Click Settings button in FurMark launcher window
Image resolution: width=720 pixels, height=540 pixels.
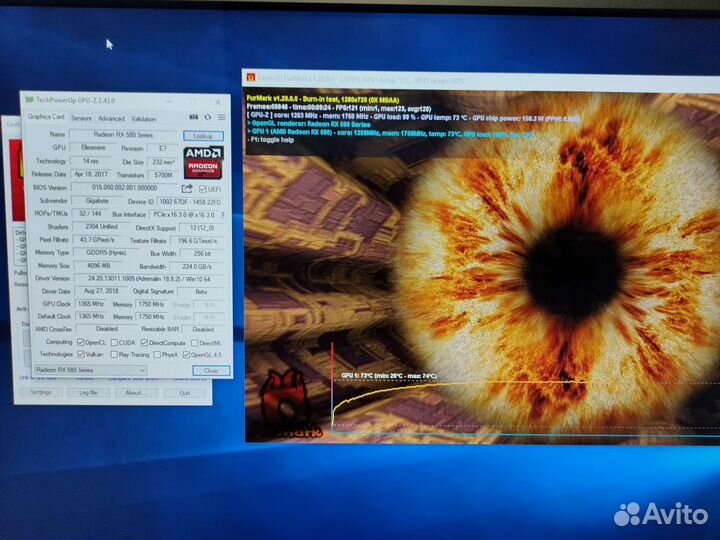click(41, 392)
